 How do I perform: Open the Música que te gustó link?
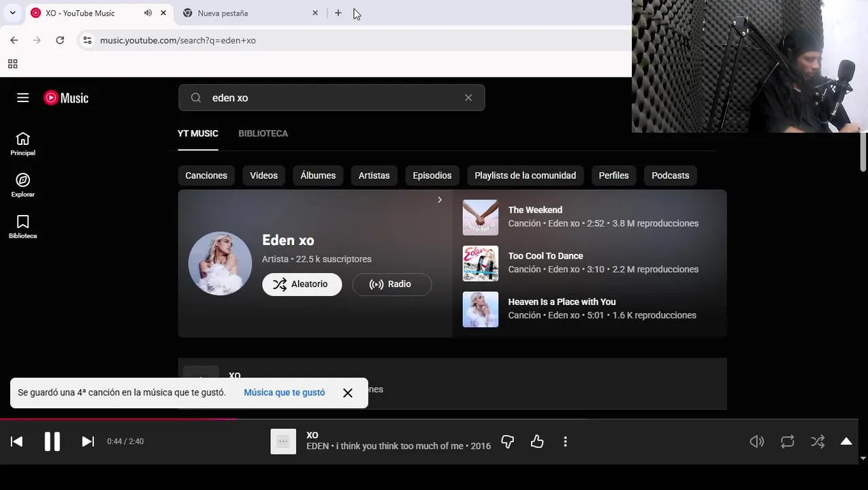tap(285, 393)
